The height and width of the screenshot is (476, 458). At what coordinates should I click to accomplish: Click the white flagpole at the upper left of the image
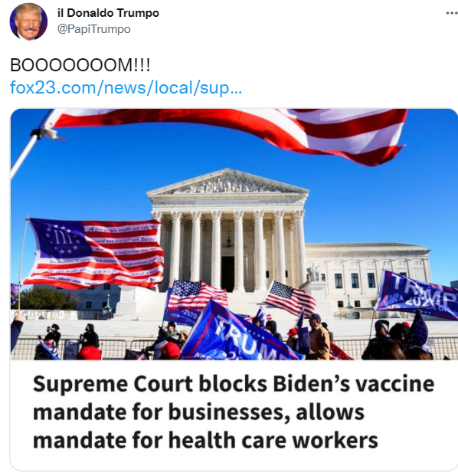tap(28, 152)
